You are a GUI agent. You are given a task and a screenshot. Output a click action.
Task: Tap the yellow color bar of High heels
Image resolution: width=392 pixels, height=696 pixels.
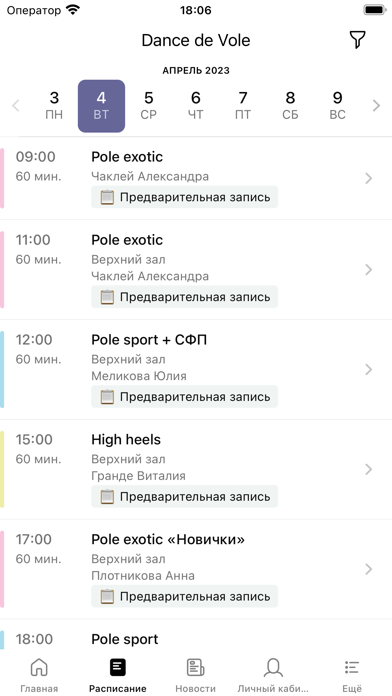2,469
